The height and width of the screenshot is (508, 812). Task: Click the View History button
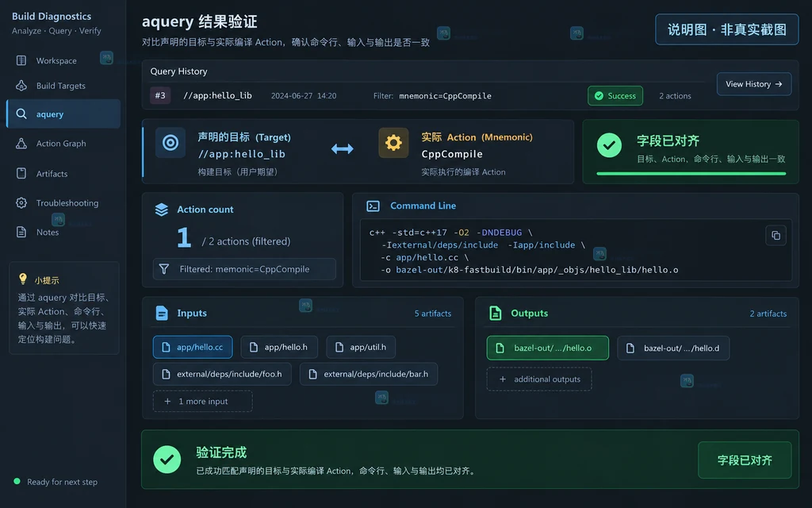pos(753,84)
